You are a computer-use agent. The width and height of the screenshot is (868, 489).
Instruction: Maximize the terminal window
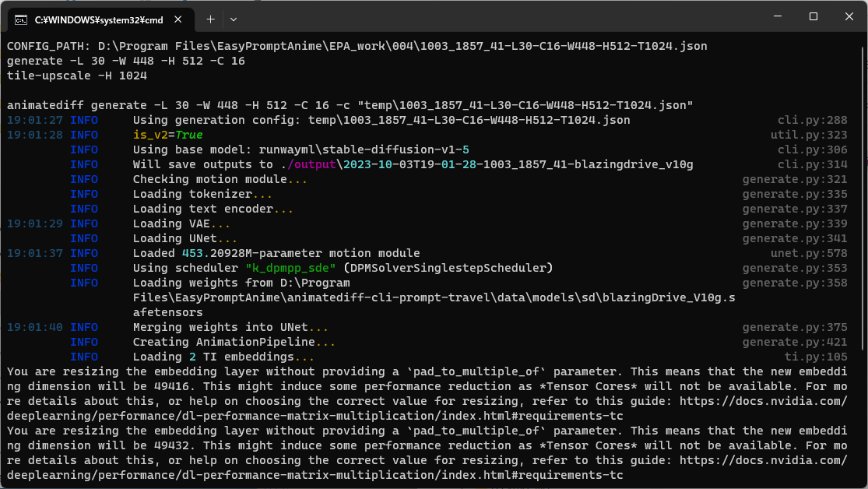click(814, 16)
